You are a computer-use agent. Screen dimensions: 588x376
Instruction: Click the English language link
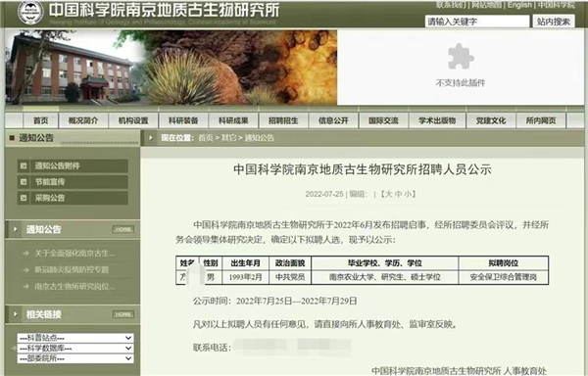coord(519,5)
